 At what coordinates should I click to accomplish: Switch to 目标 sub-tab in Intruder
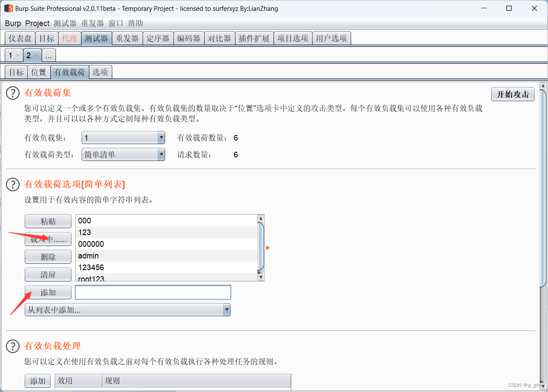click(x=16, y=72)
